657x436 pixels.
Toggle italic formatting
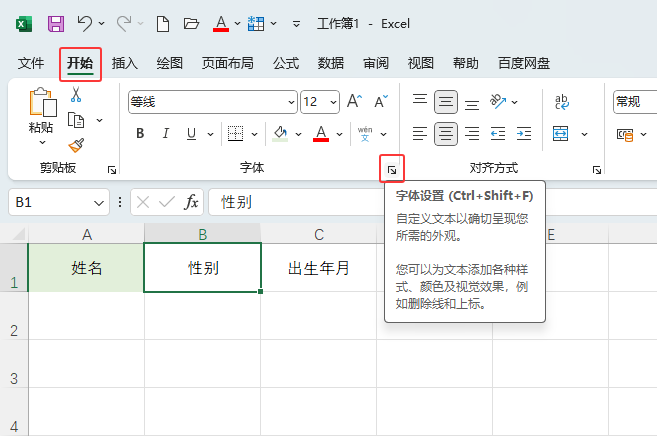click(x=166, y=134)
